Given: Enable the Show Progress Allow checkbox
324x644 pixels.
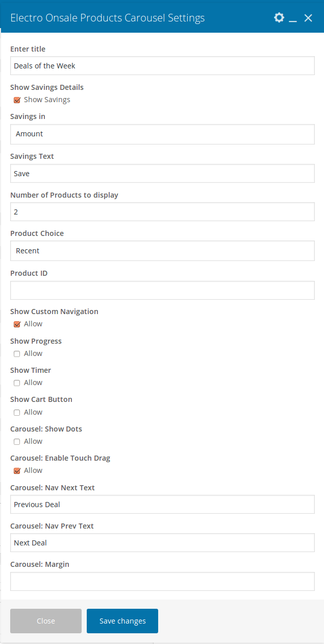Looking at the screenshot, I should [x=17, y=354].
